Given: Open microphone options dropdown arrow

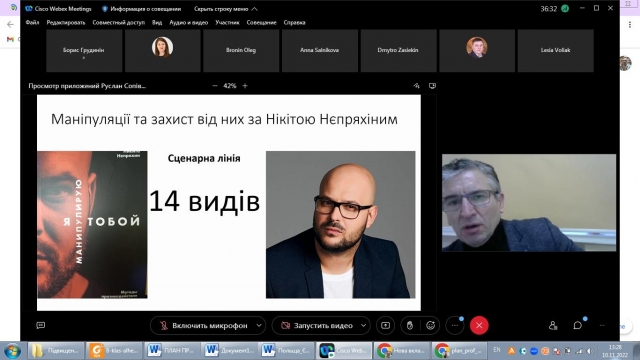Looking at the screenshot, I should coord(259,325).
